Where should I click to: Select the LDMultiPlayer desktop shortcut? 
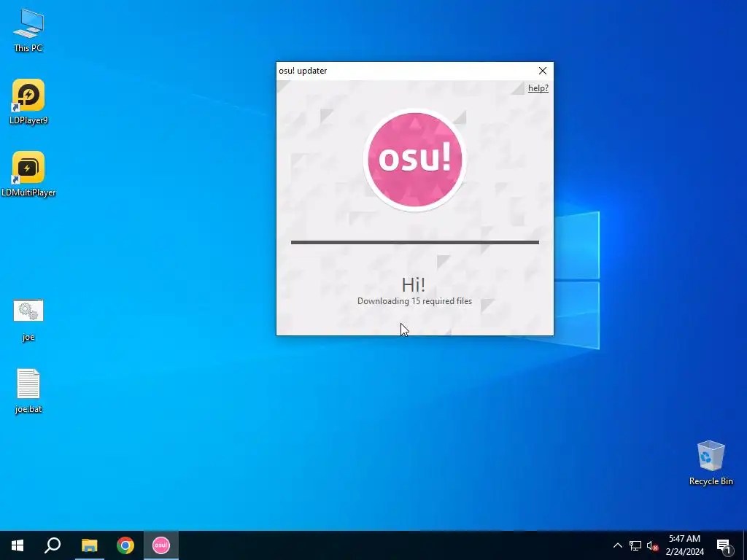(28, 174)
